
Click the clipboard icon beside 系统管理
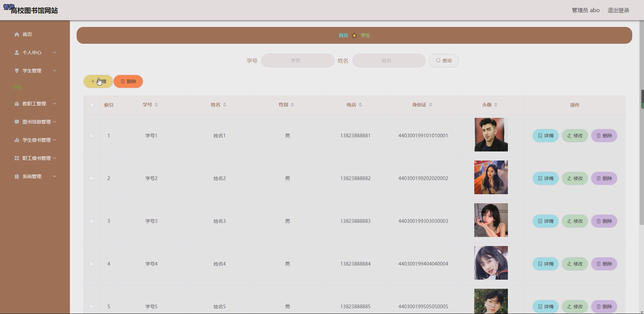[x=17, y=177]
